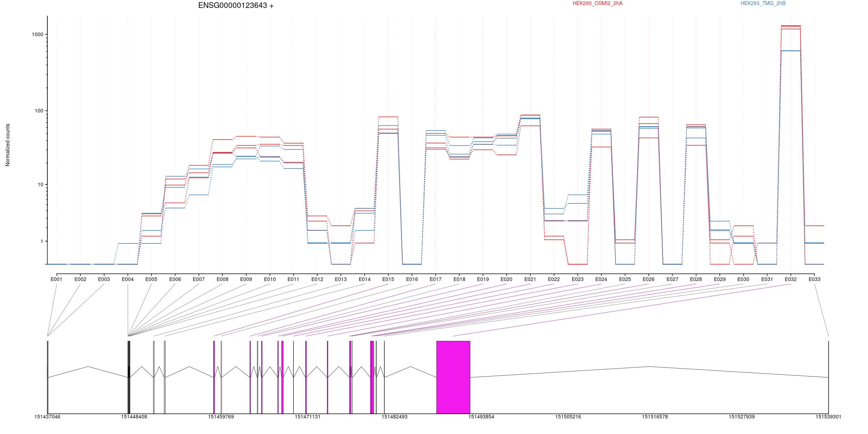The height and width of the screenshot is (434, 868).
Task: Click exon bin label E017
Action: 435,279
